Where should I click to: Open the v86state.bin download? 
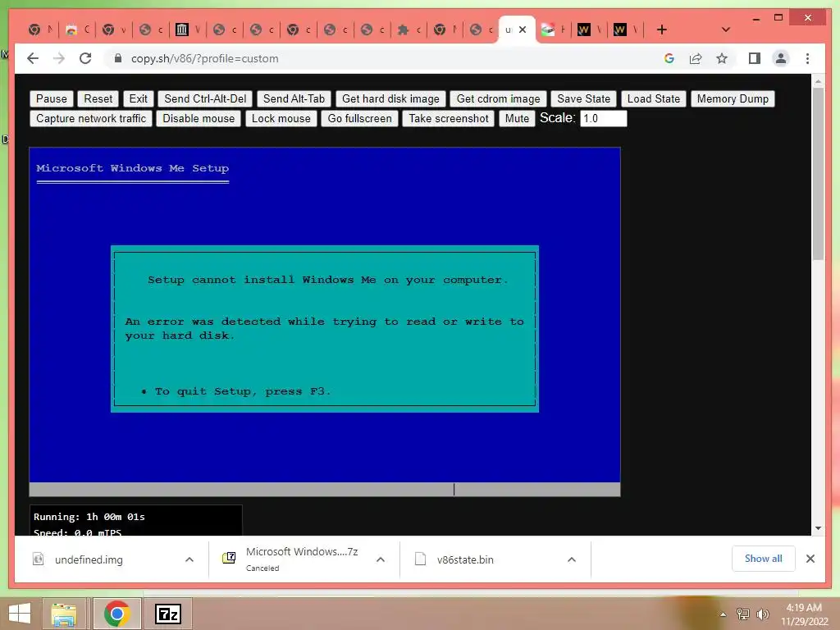[465, 559]
